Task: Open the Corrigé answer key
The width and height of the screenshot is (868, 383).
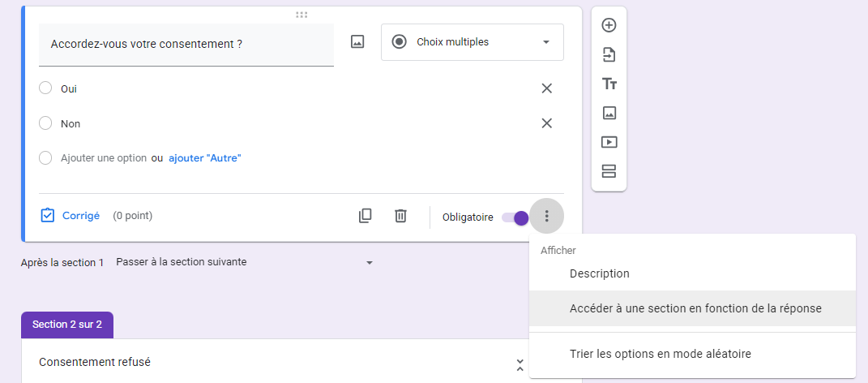Action: (x=71, y=216)
